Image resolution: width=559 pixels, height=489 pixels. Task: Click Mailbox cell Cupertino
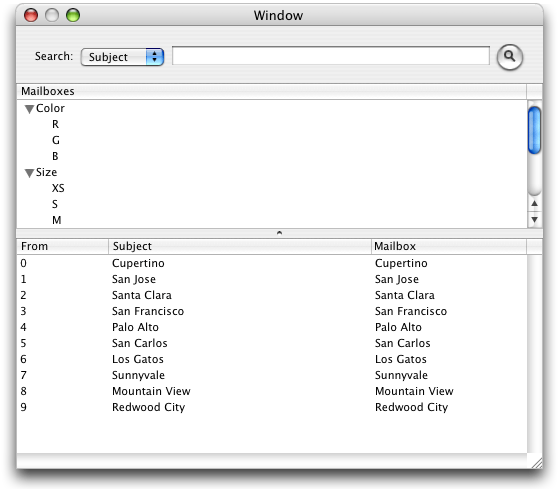[x=401, y=263]
